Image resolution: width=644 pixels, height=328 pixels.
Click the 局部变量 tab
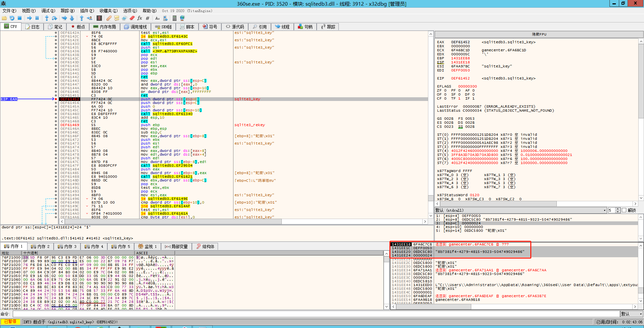click(176, 246)
